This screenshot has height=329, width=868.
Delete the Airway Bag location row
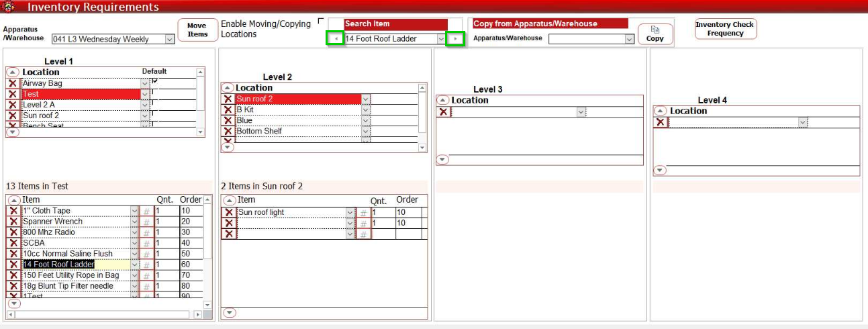[x=13, y=83]
